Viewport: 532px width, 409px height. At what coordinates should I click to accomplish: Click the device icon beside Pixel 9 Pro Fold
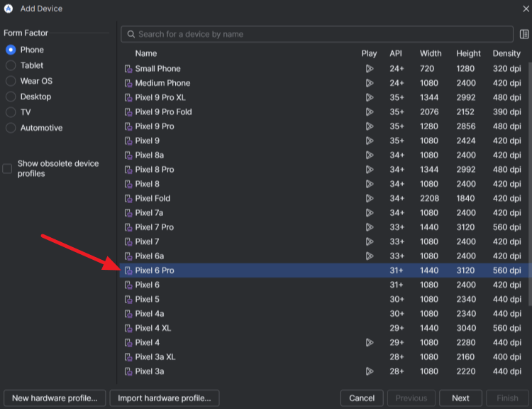[x=128, y=112]
